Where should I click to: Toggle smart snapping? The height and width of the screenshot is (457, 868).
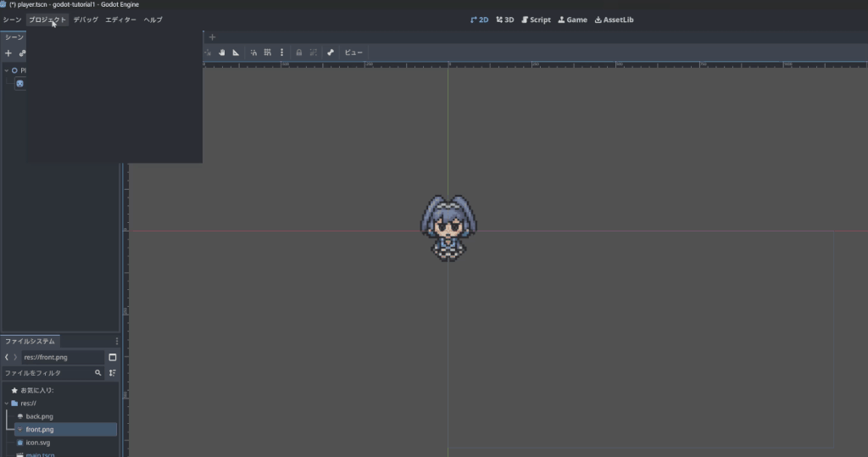pos(253,53)
